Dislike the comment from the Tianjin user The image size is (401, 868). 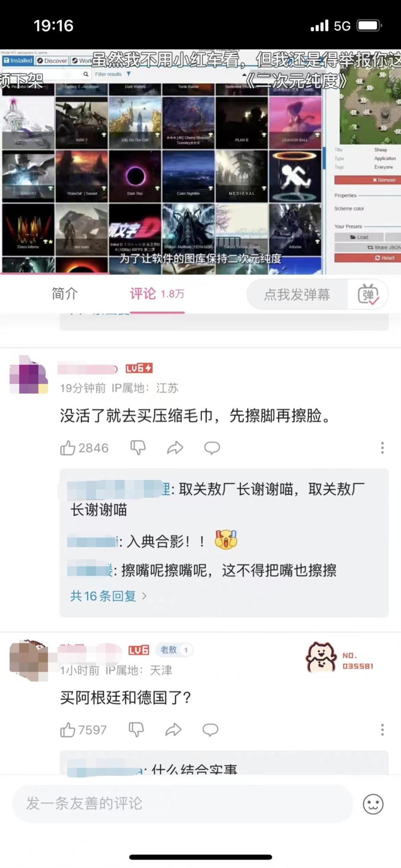point(136,730)
